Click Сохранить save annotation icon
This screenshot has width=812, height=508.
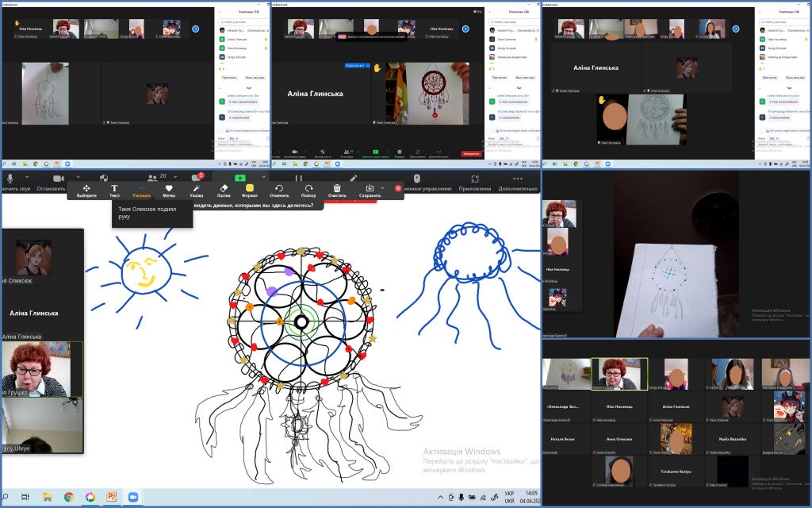[x=370, y=190]
